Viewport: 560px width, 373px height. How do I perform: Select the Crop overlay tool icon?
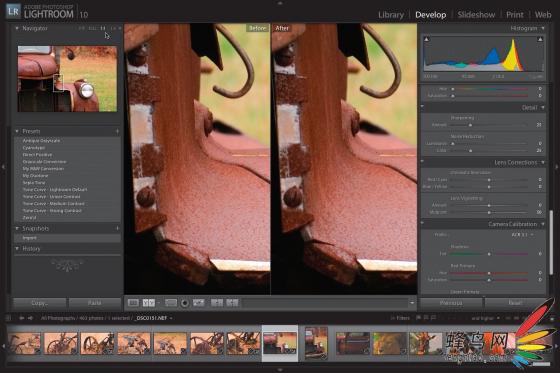171,303
